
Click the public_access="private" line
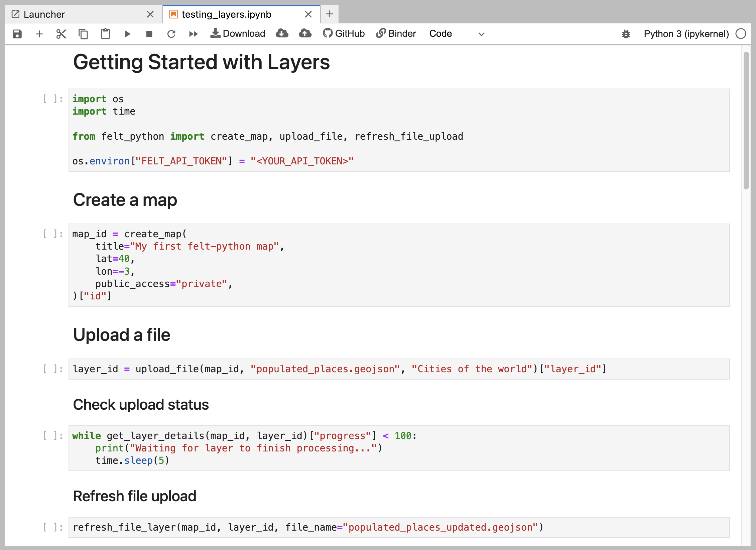click(164, 284)
